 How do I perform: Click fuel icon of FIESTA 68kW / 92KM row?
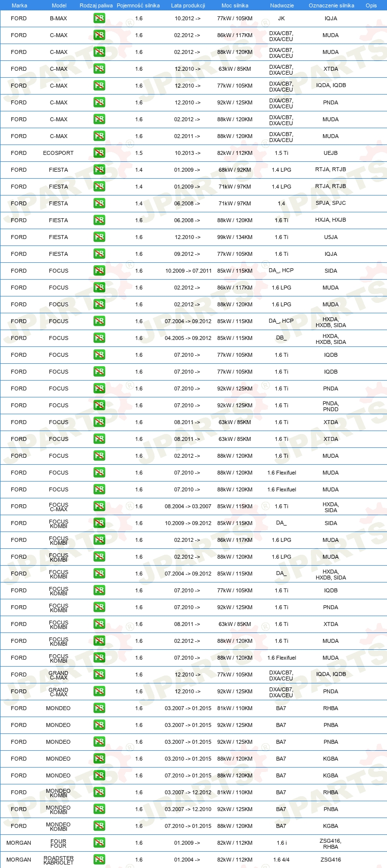(x=99, y=170)
